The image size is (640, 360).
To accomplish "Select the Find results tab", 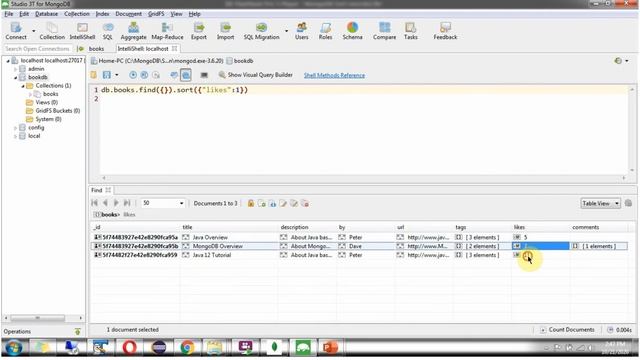I will (x=97, y=190).
